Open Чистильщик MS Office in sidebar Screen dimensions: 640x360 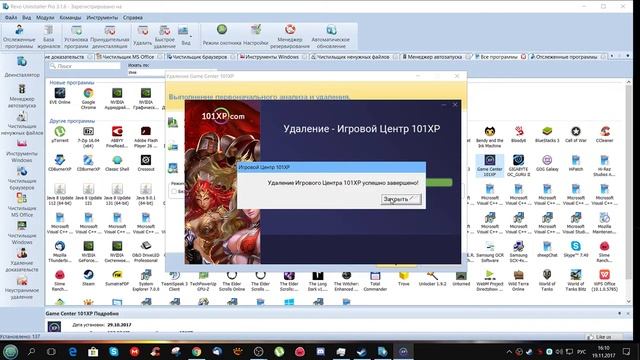[22, 205]
